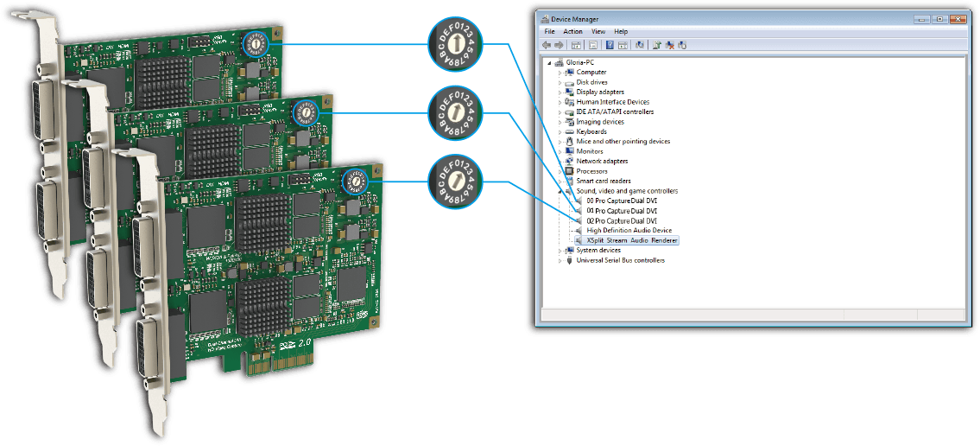Expand the IDE ATA/ATAPI controllers category
The width and height of the screenshot is (980, 446).
click(560, 112)
